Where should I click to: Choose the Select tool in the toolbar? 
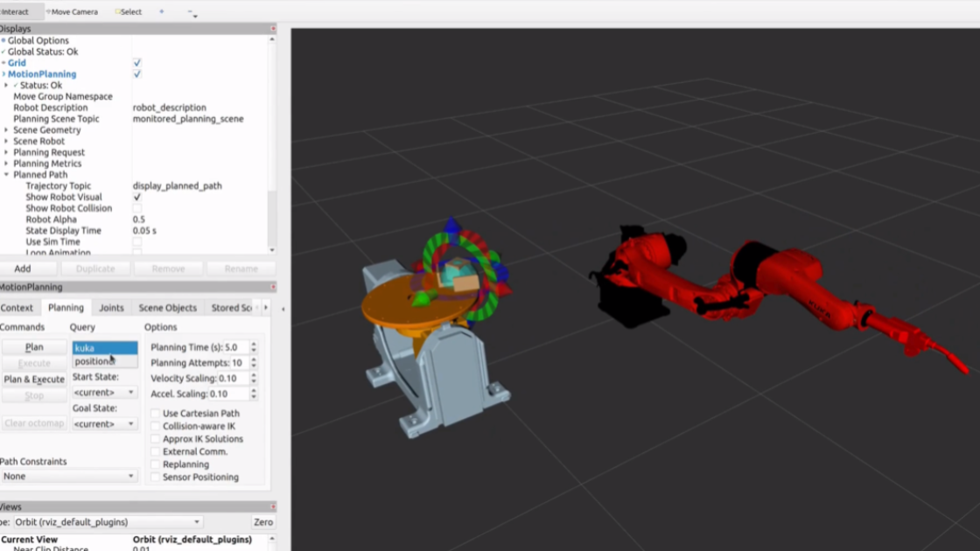pyautogui.click(x=129, y=12)
